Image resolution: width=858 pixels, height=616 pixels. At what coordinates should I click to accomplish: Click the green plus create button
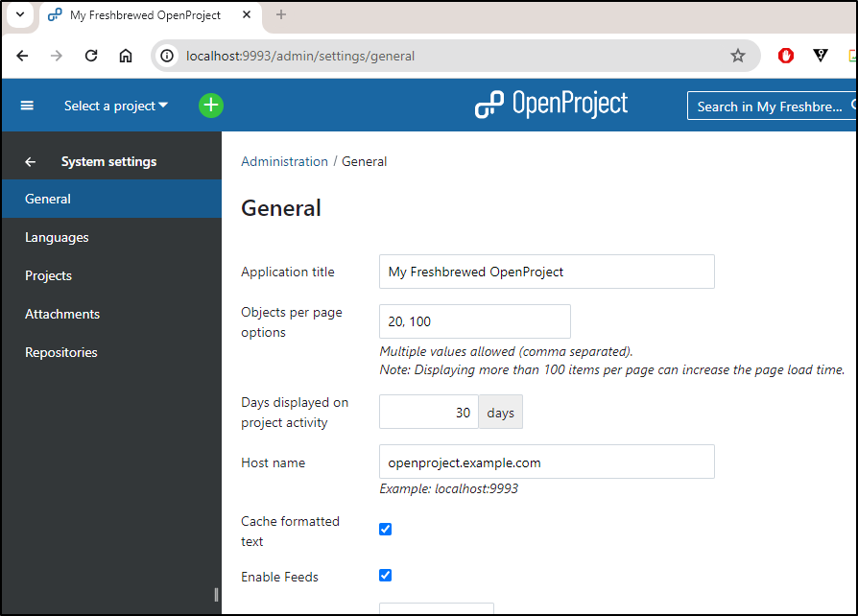[x=211, y=105]
